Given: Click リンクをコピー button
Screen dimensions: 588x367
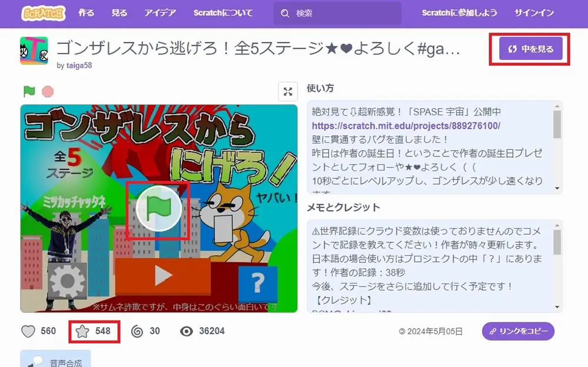Looking at the screenshot, I should 518,331.
